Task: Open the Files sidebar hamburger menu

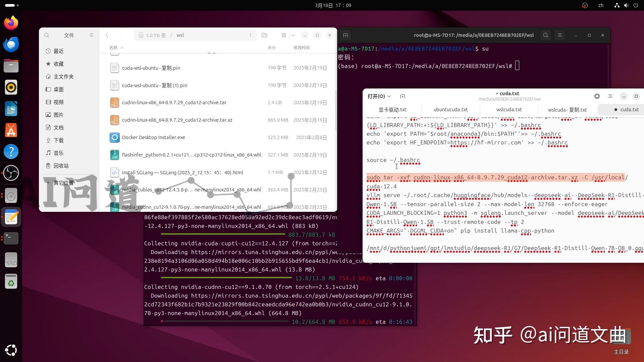Action: pos(91,35)
